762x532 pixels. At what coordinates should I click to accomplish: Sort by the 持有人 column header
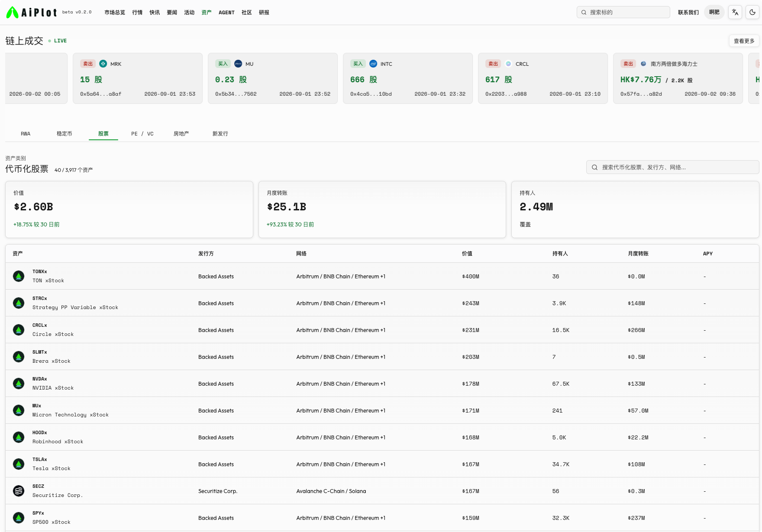[x=560, y=254]
